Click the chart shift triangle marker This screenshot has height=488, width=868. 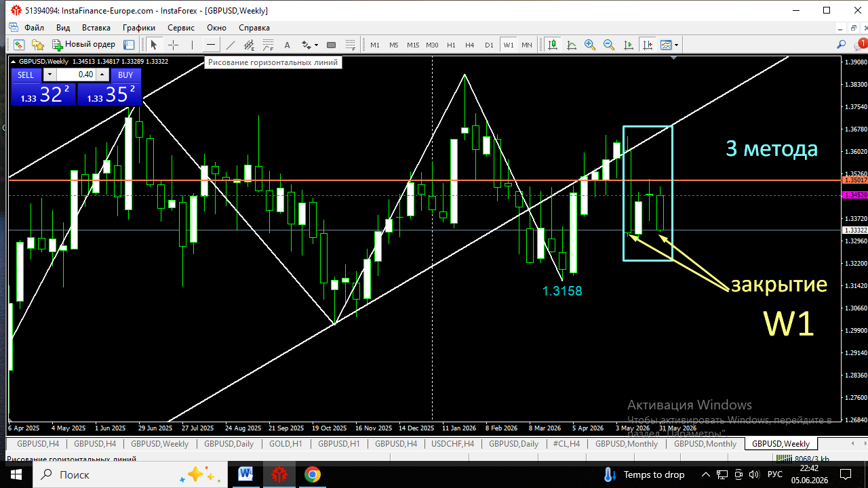click(673, 59)
